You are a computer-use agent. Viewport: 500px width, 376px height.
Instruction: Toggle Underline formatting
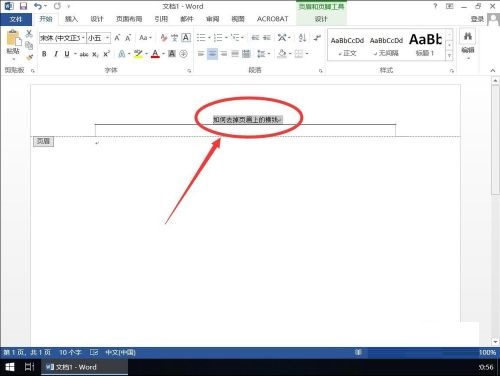tap(67, 54)
